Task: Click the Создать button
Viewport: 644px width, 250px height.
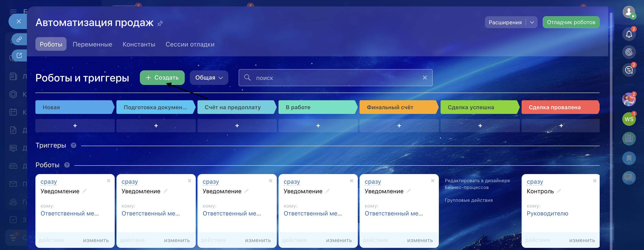Action: click(162, 78)
